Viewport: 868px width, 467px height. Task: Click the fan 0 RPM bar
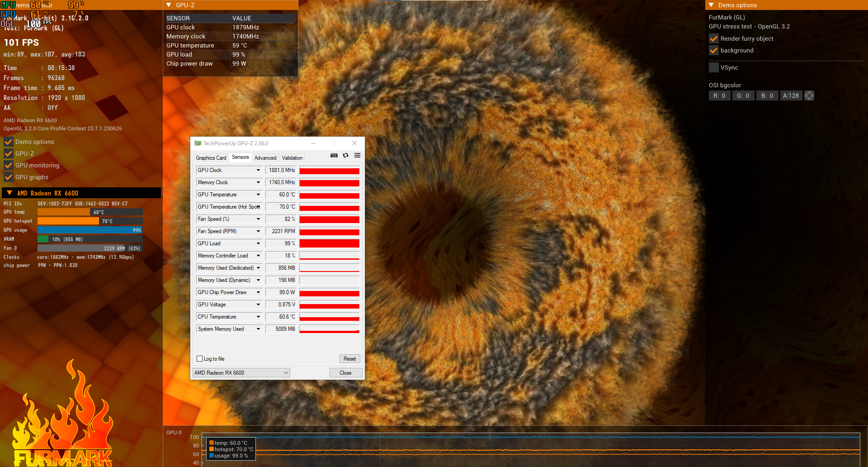[90, 248]
